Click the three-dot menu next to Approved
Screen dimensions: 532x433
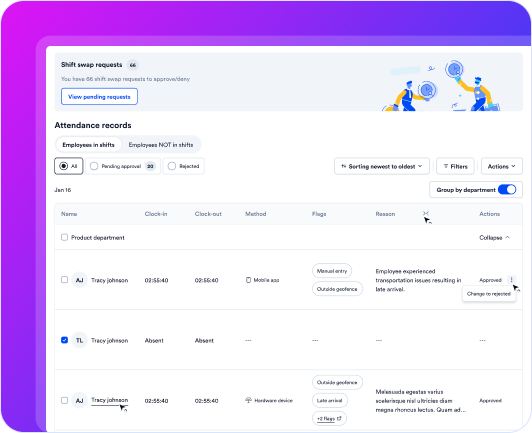(511, 280)
